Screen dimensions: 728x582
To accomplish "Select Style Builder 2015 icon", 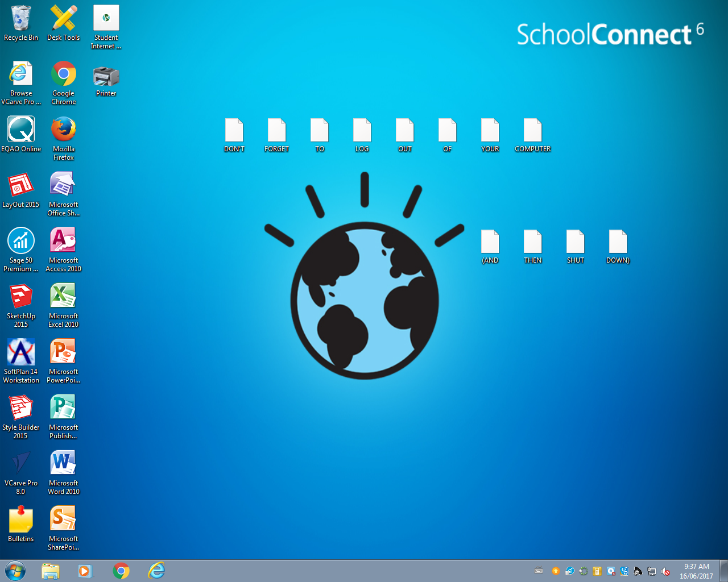I will tap(21, 417).
